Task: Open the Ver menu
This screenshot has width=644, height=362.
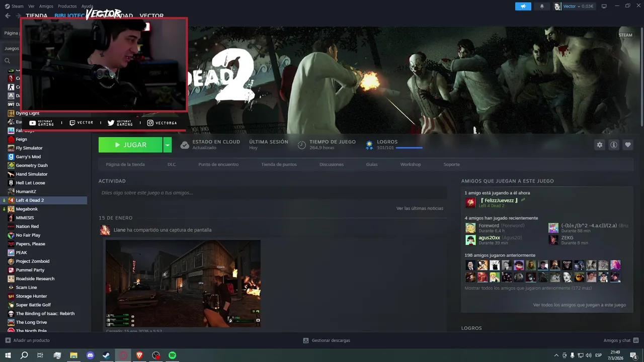Action: tap(31, 6)
